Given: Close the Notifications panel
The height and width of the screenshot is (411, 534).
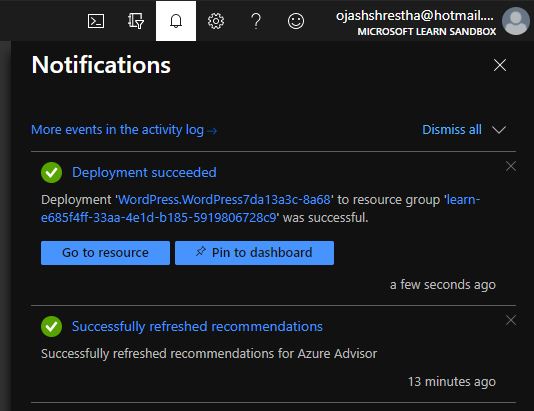Looking at the screenshot, I should (x=500, y=65).
